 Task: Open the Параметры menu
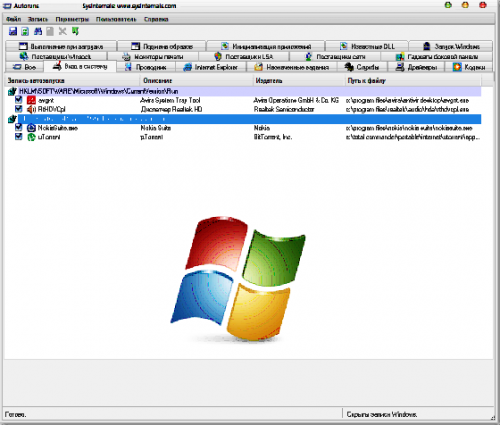click(x=72, y=19)
